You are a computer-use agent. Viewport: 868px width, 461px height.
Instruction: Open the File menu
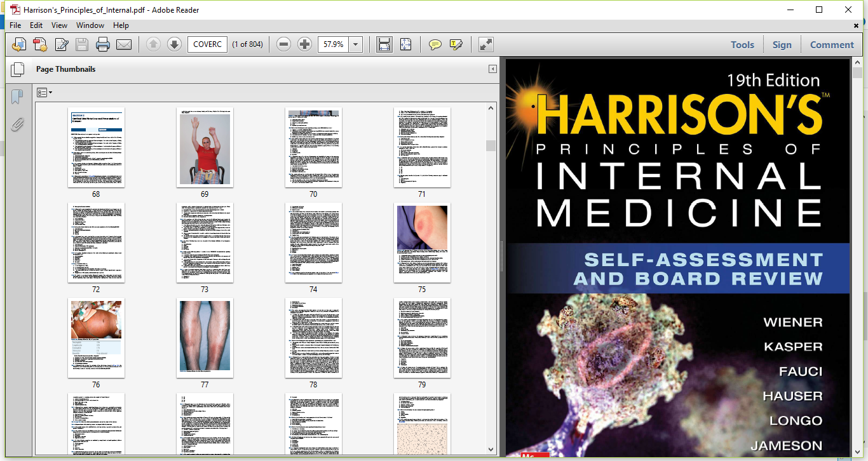15,25
